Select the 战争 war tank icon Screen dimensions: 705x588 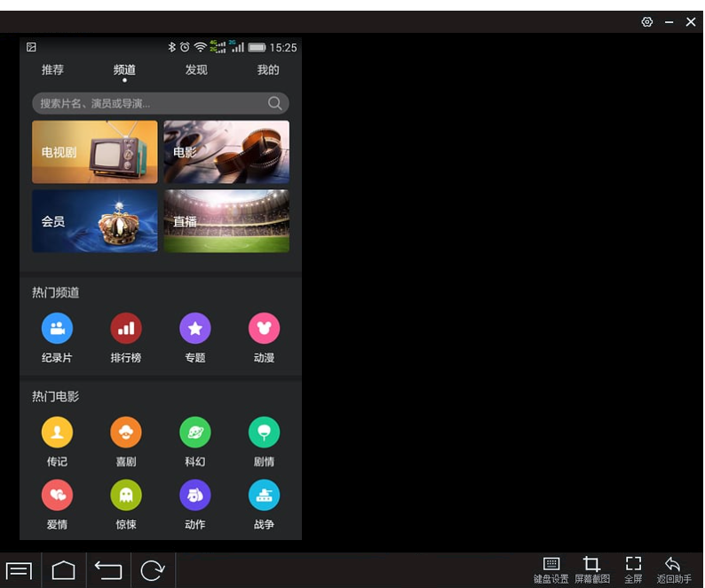pos(264,495)
